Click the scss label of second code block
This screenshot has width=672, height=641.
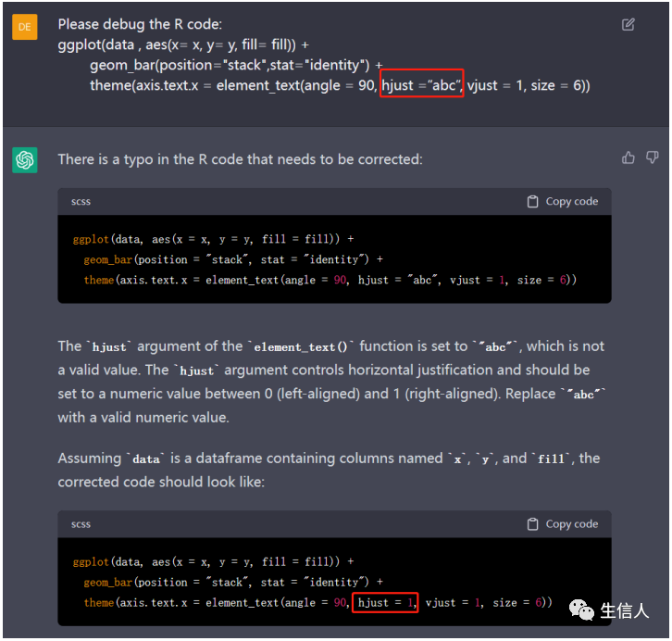click(81, 524)
